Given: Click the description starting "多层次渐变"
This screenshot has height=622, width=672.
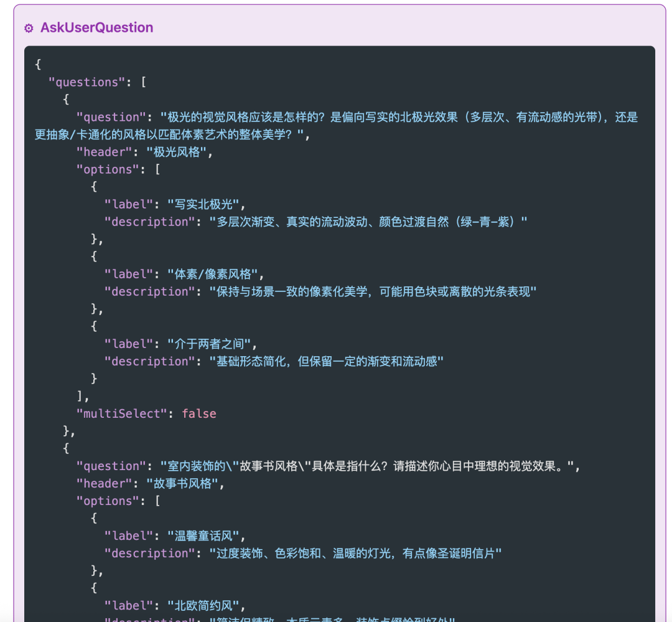Looking at the screenshot, I should coord(368,222).
